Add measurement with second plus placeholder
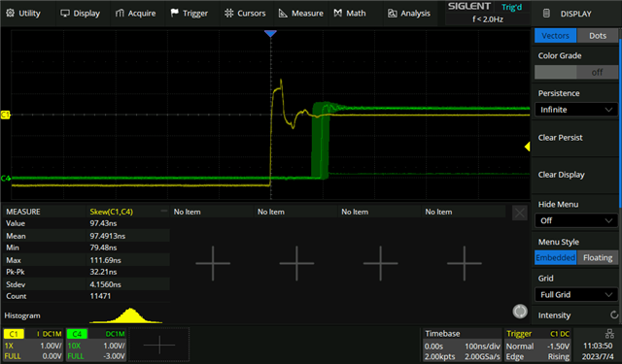The image size is (622, 364). pos(296,263)
